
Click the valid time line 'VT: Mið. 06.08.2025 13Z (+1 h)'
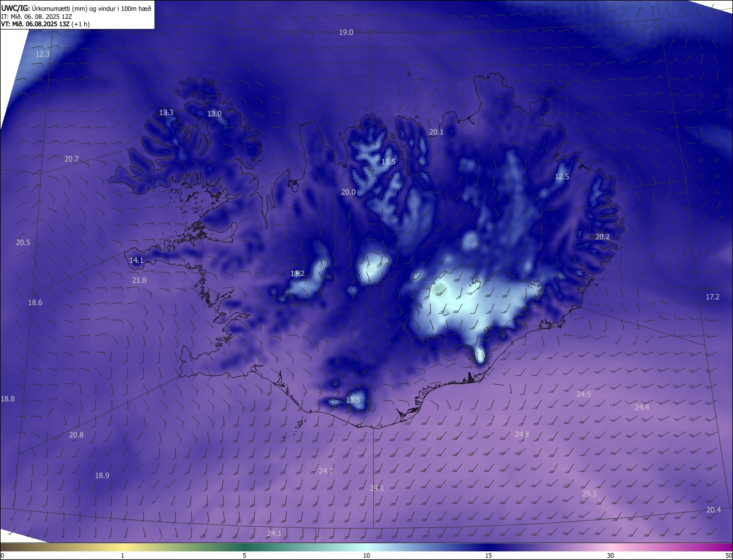pyautogui.click(x=45, y=24)
